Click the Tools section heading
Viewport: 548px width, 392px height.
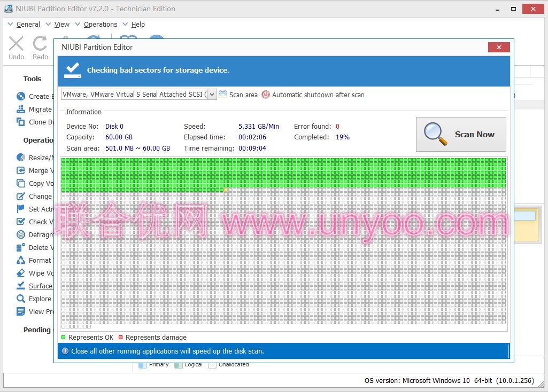(32, 79)
